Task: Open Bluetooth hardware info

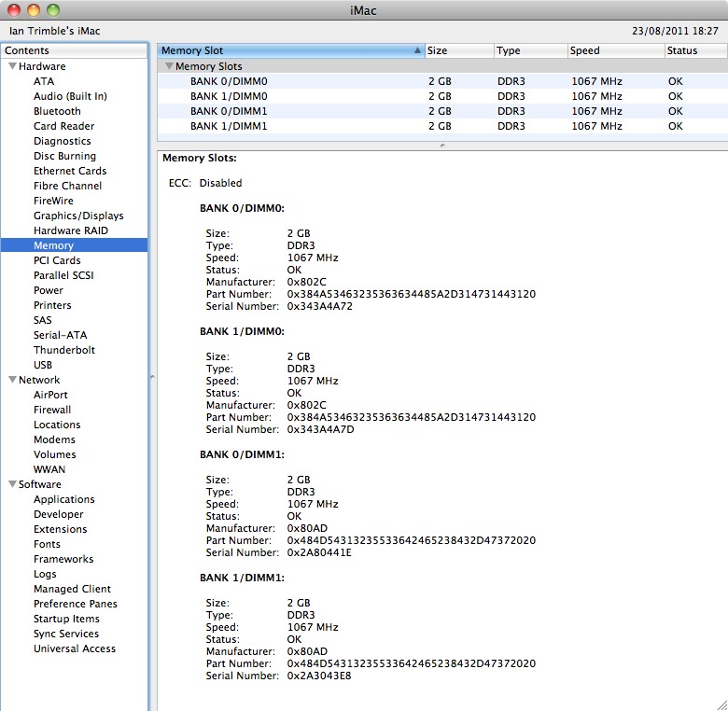Action: point(57,111)
